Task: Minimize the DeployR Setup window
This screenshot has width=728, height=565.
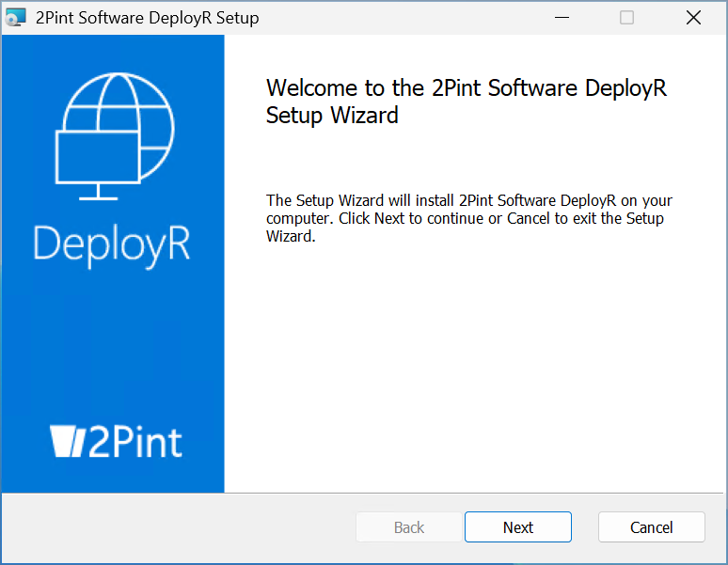Action: pyautogui.click(x=562, y=18)
